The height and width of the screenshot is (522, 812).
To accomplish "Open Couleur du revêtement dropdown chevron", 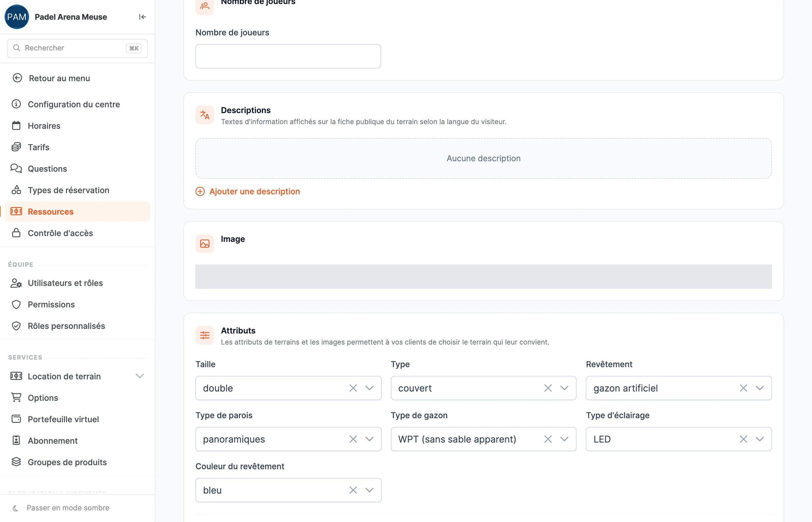I will tap(369, 490).
